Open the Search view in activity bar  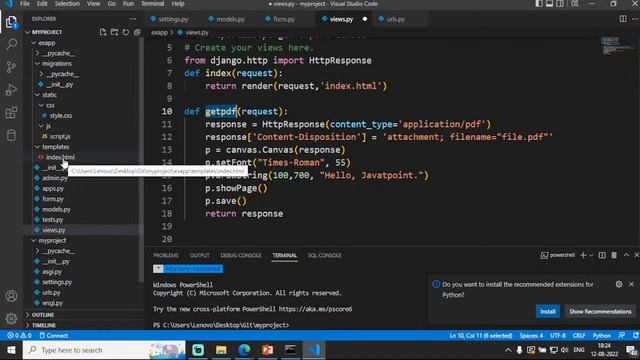(11, 44)
